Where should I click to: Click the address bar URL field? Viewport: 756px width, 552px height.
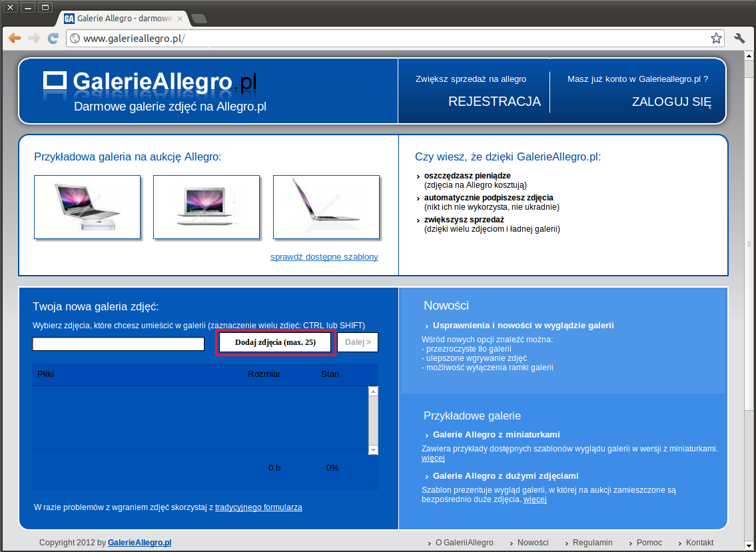396,39
